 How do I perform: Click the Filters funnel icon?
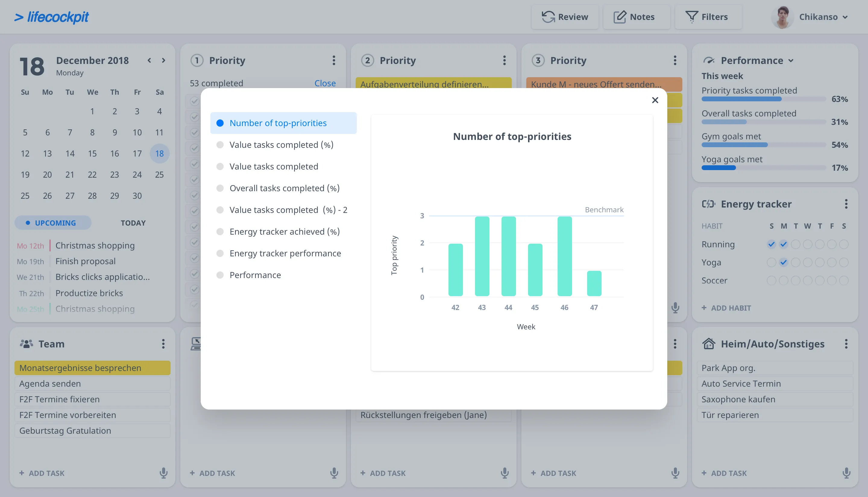(x=691, y=17)
